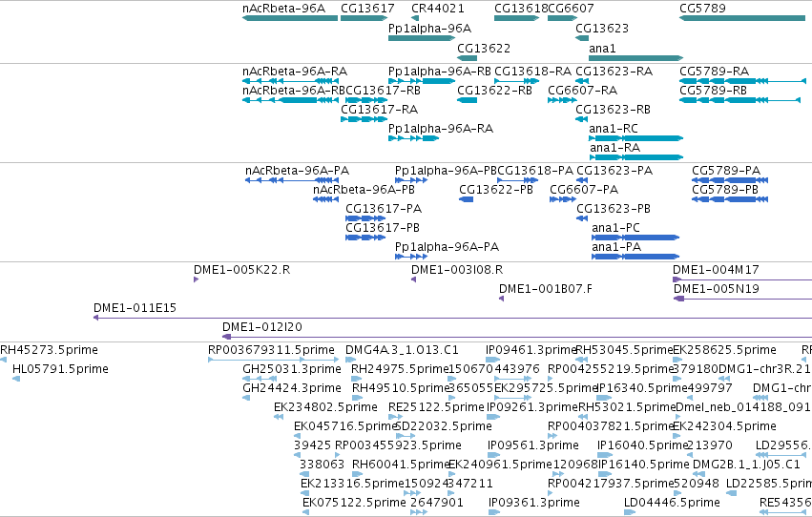Click the CG13618 gene bar
This screenshot has width=812, height=517.
pos(517,18)
